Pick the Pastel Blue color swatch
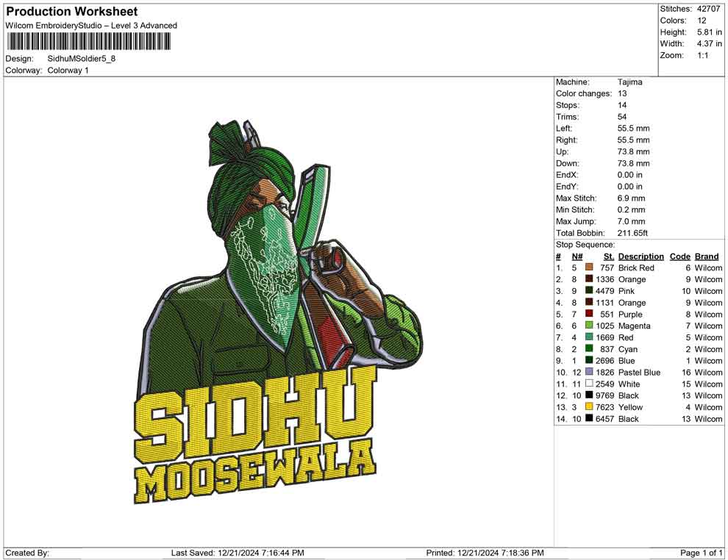The height and width of the screenshot is (560, 728). (589, 372)
